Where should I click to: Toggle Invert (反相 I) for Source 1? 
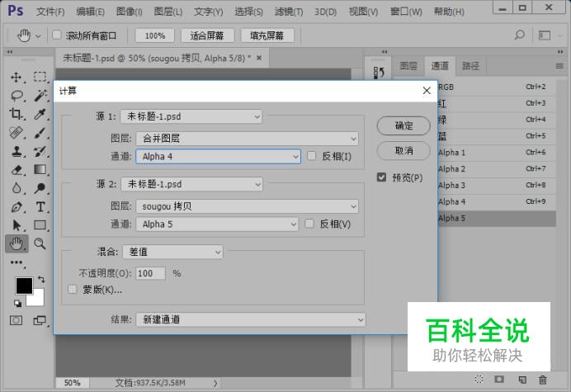point(311,156)
